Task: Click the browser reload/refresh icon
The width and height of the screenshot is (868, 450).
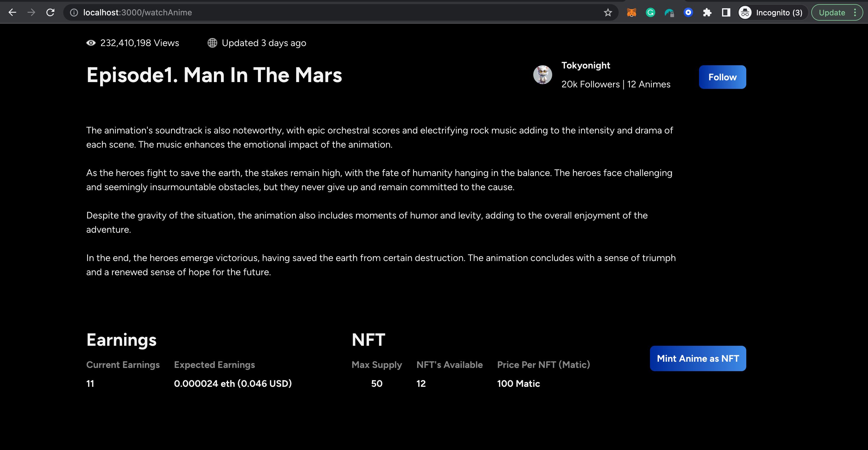Action: (x=51, y=12)
